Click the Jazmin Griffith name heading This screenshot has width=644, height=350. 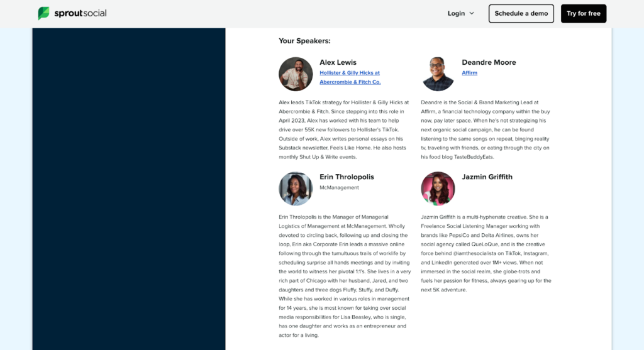click(x=487, y=177)
